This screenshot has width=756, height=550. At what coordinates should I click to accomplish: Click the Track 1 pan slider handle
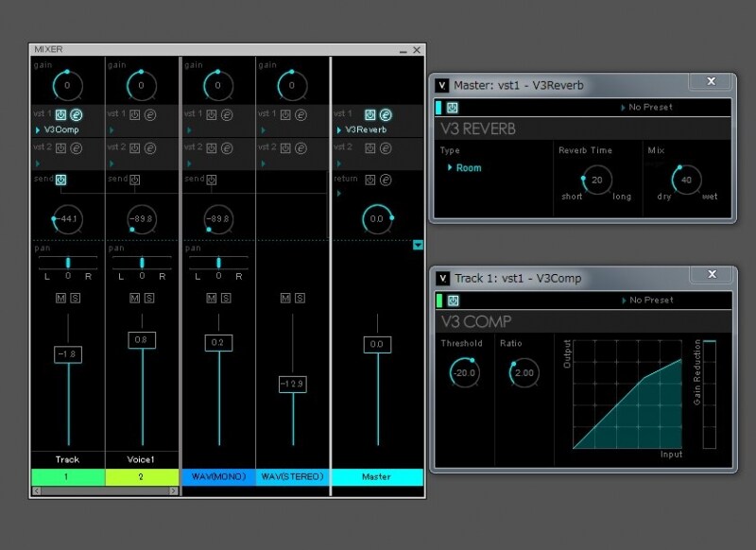pos(68,262)
